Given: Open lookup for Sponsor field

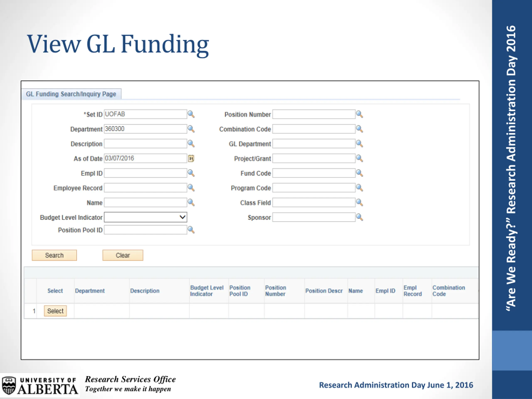Looking at the screenshot, I should pyautogui.click(x=359, y=217).
